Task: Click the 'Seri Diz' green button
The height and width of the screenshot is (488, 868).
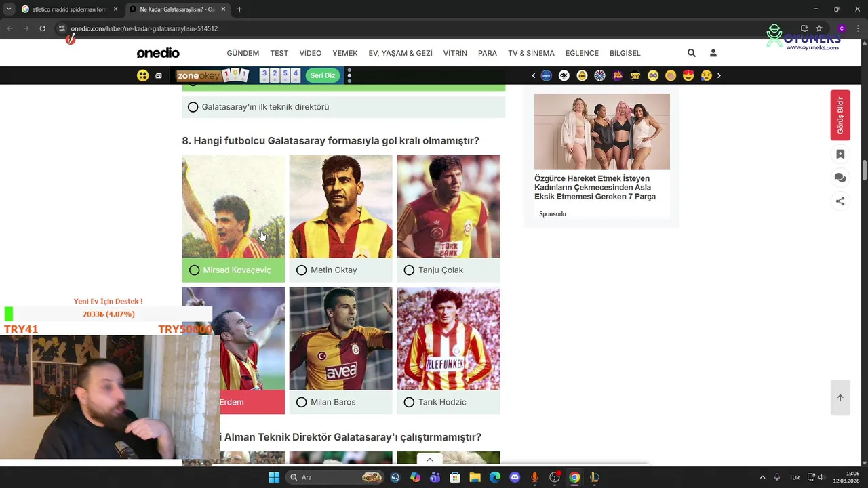Action: click(x=323, y=75)
